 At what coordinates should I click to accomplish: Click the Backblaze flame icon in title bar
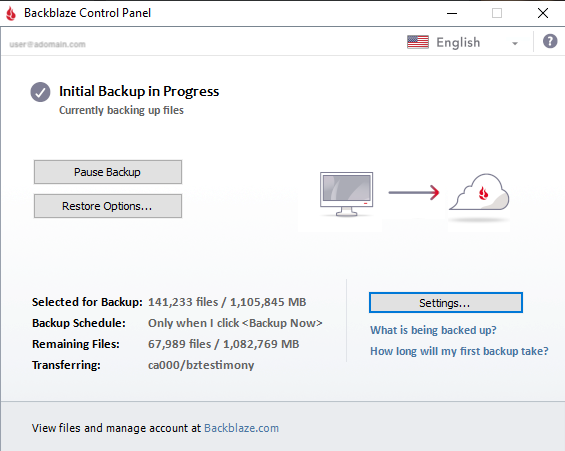(x=11, y=13)
